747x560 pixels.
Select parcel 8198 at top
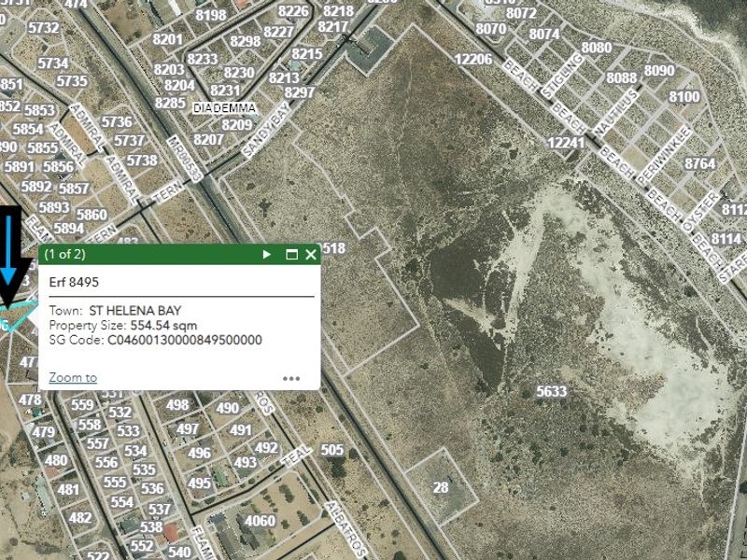pyautogui.click(x=211, y=15)
